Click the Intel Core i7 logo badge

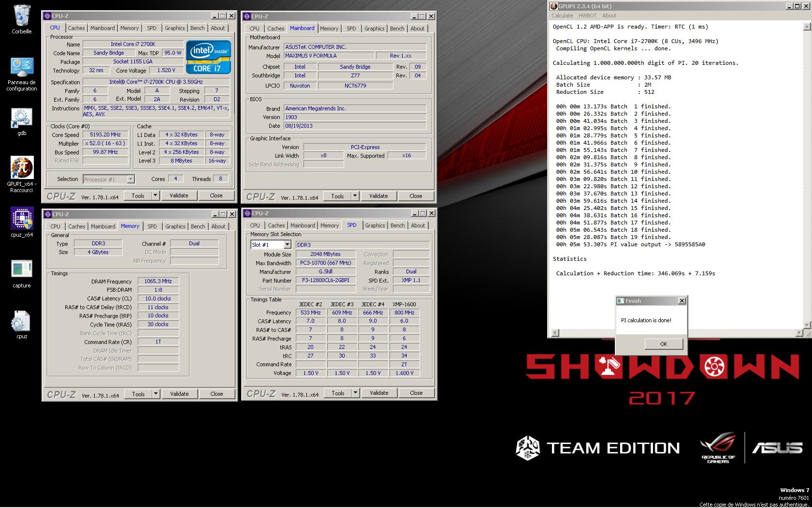208,57
